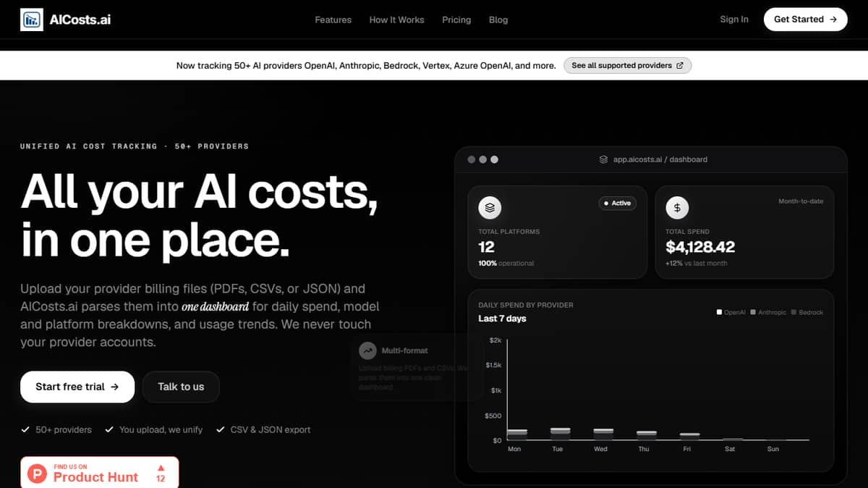The height and width of the screenshot is (488, 868).
Task: Click the Multi-format card title
Action: pyautogui.click(x=404, y=350)
